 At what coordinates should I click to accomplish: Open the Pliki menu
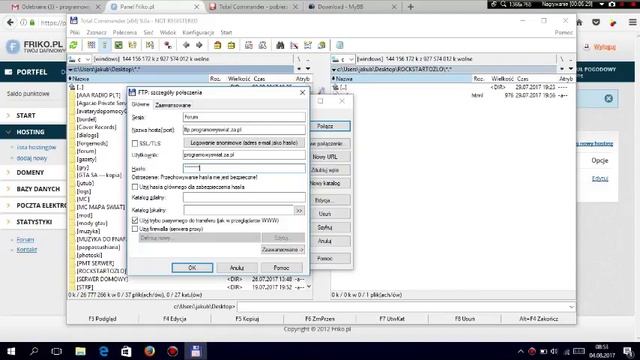[x=75, y=33]
